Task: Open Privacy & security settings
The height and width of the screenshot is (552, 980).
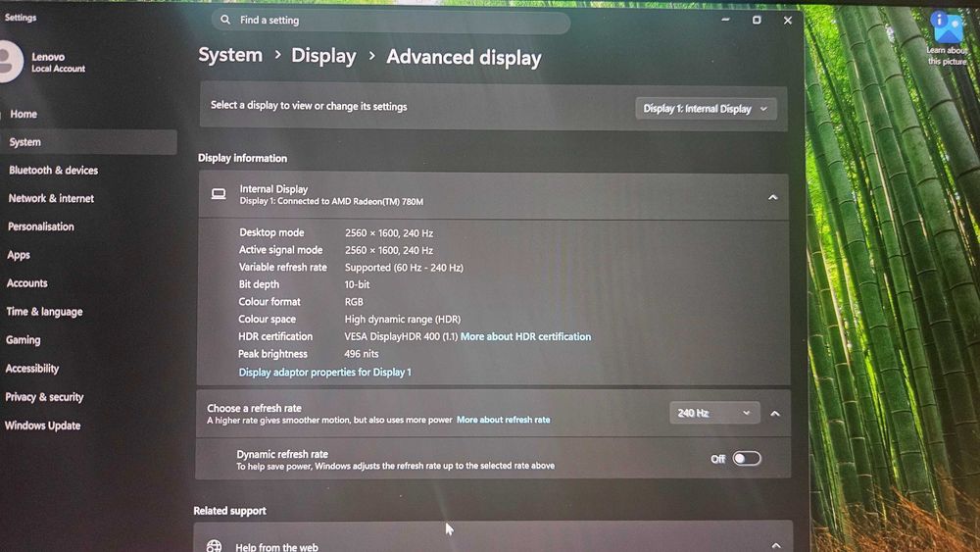Action: (44, 397)
